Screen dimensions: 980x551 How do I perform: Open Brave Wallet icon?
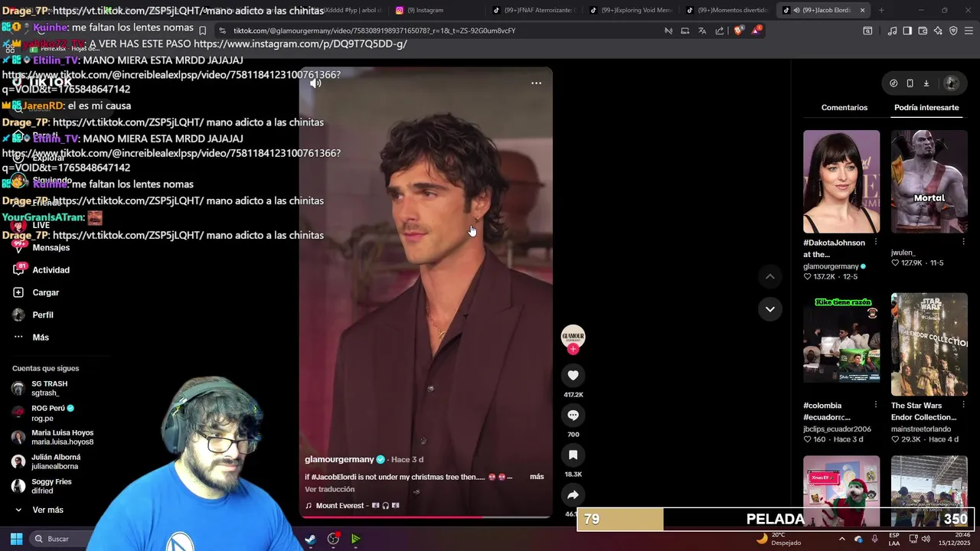923,31
